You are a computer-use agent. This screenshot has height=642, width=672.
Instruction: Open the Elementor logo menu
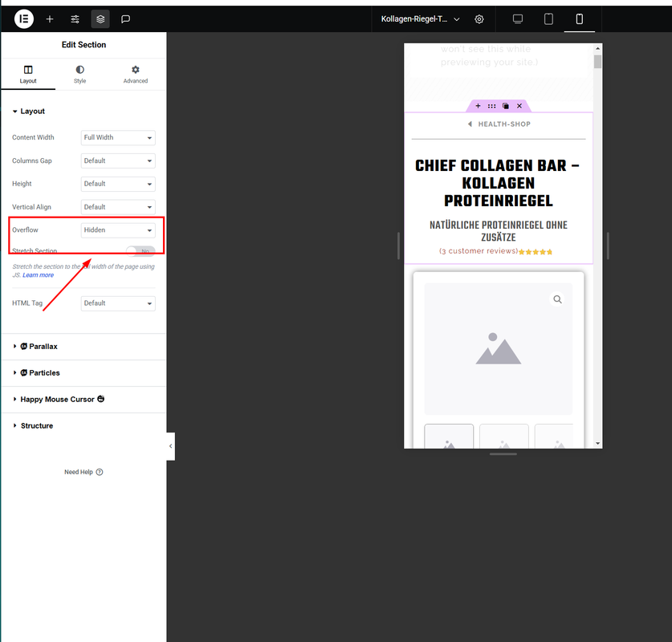click(24, 18)
